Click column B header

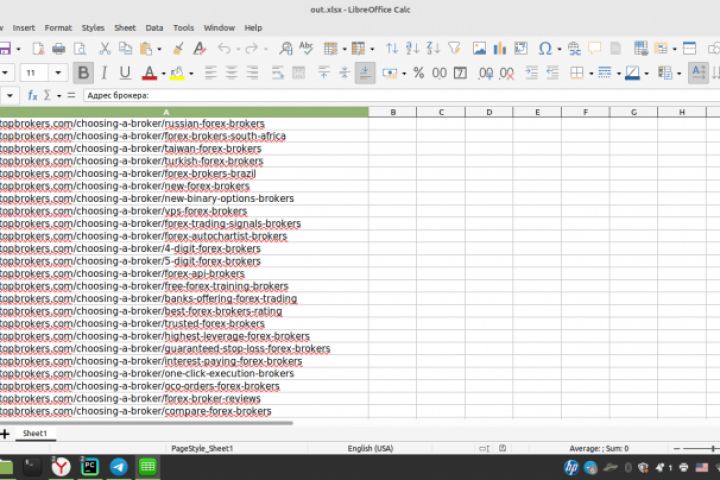(393, 112)
